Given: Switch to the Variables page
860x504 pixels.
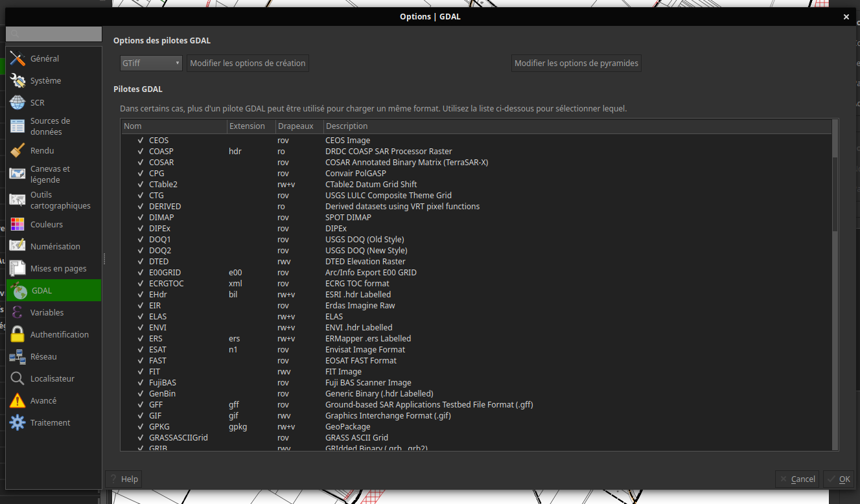Looking at the screenshot, I should [54, 312].
